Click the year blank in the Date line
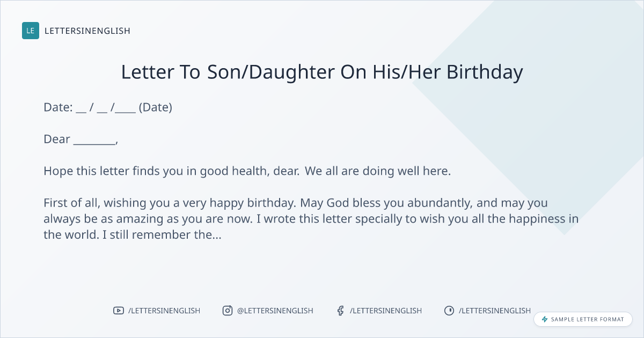 tap(125, 108)
